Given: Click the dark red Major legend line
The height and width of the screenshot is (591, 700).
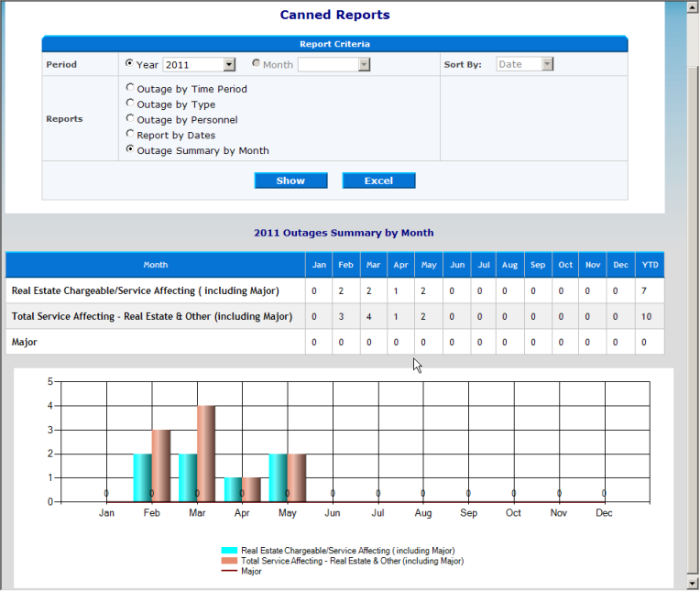Looking at the screenshot, I should click(229, 571).
